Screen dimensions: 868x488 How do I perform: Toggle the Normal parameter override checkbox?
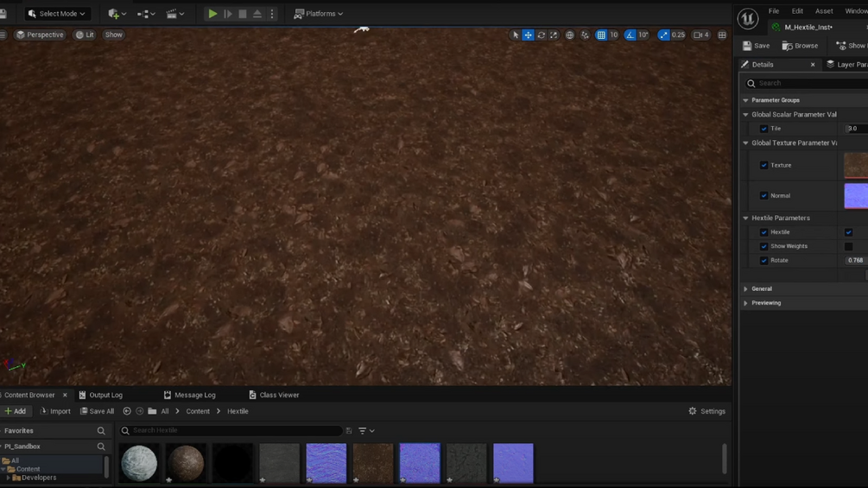pyautogui.click(x=764, y=196)
